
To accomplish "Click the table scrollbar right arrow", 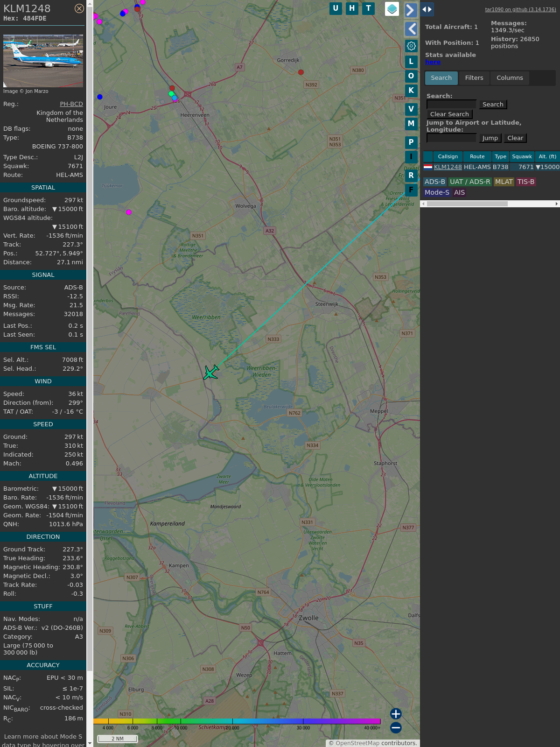I will [557, 204].
